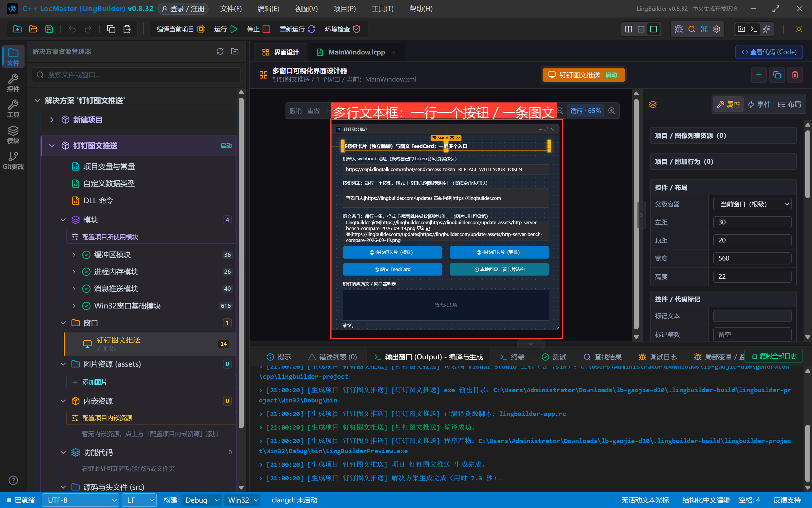Open the Win32 platform dropdown
Image resolution: width=812 pixels, height=508 pixels.
point(243,500)
